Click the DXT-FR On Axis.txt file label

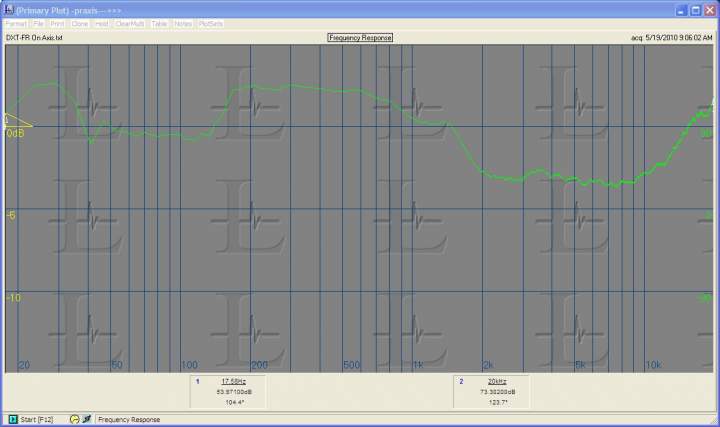click(34, 38)
